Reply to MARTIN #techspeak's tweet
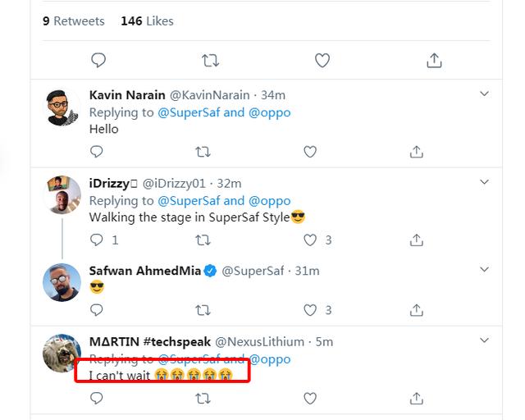Image resolution: width=525 pixels, height=420 pixels. pos(97,399)
